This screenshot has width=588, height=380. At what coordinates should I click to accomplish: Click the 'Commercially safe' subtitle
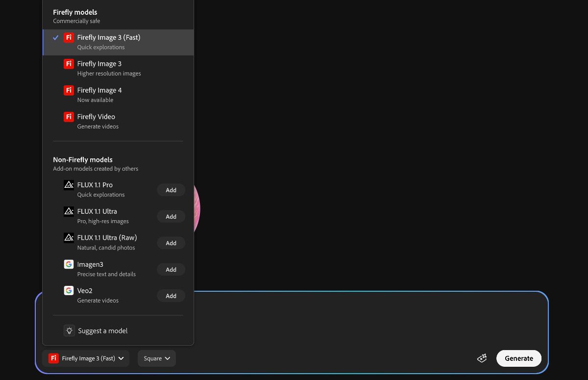click(76, 21)
